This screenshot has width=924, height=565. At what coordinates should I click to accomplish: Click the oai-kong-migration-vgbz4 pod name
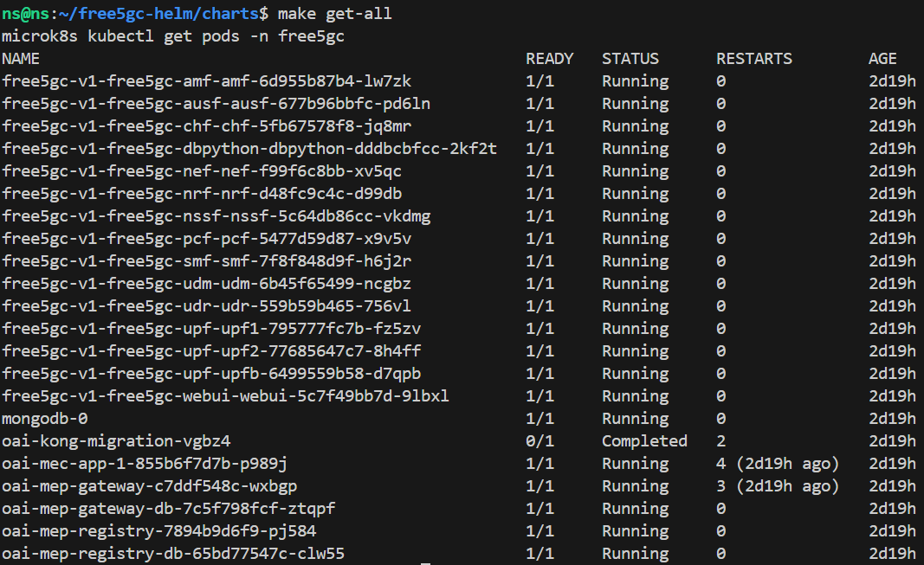tap(116, 440)
